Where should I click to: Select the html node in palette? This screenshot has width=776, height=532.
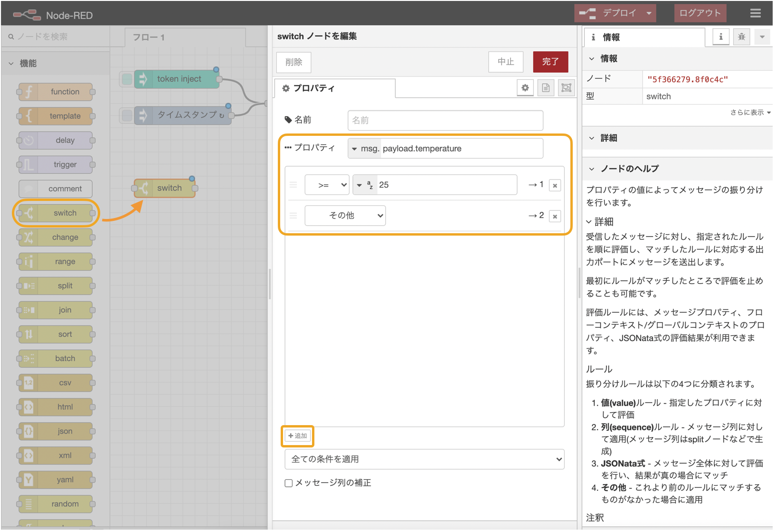pyautogui.click(x=56, y=407)
